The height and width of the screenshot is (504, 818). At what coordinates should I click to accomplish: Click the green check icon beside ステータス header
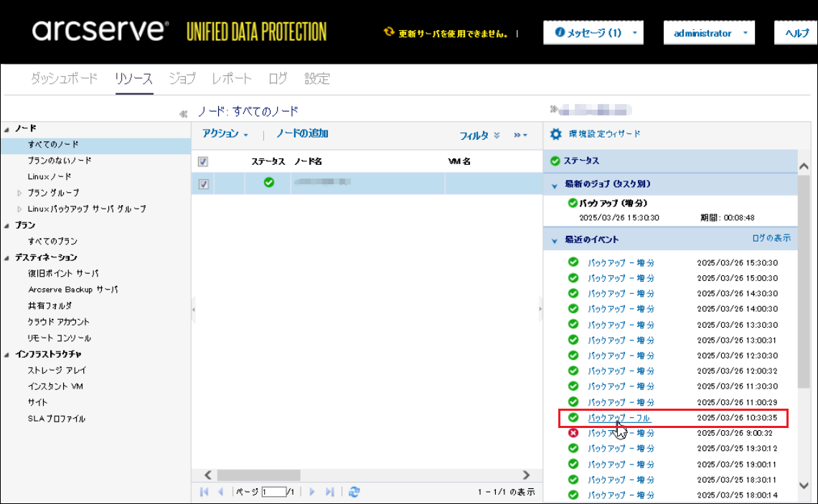[x=555, y=161]
